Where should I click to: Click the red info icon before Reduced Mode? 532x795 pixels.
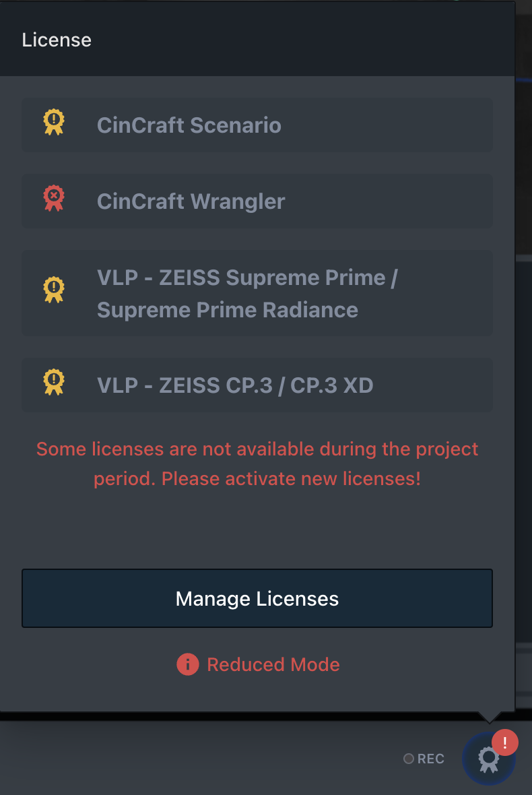pyautogui.click(x=187, y=664)
